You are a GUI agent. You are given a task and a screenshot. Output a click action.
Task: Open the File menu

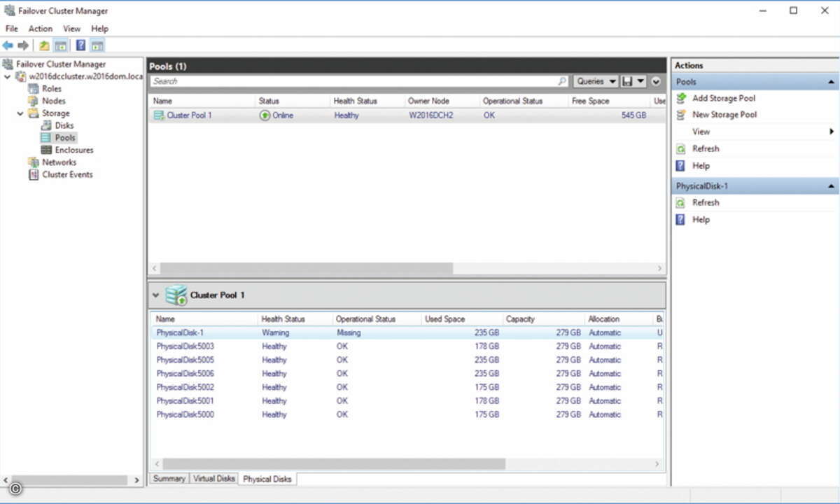point(11,29)
